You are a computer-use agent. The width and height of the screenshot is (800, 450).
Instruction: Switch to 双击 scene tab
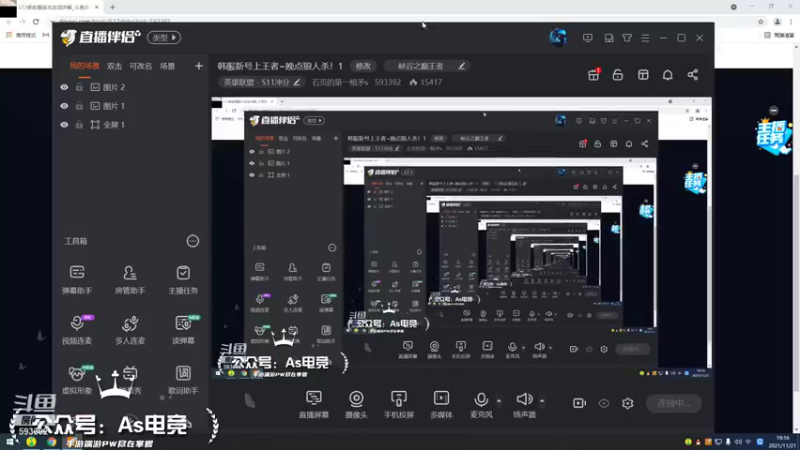[x=114, y=66]
